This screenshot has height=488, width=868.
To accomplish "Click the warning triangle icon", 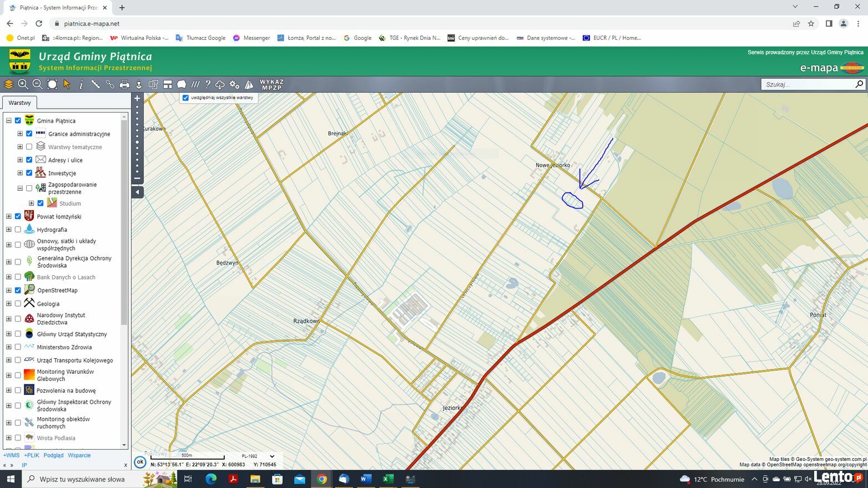I will (249, 84).
